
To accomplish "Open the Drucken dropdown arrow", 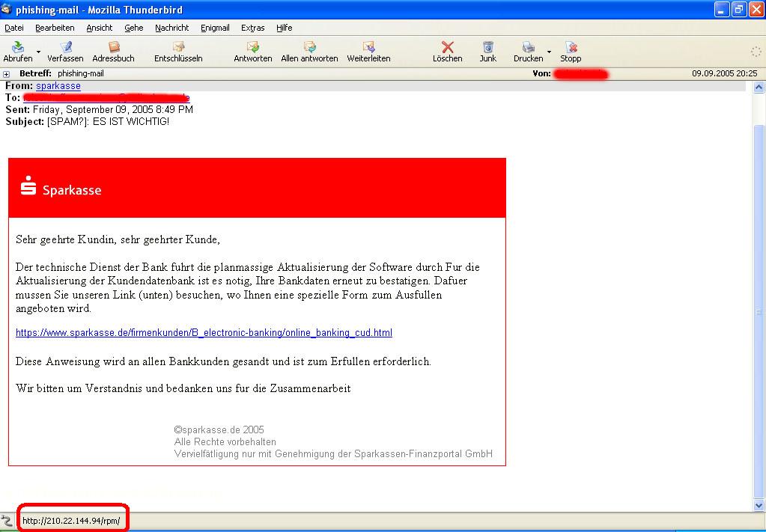I will click(x=549, y=52).
